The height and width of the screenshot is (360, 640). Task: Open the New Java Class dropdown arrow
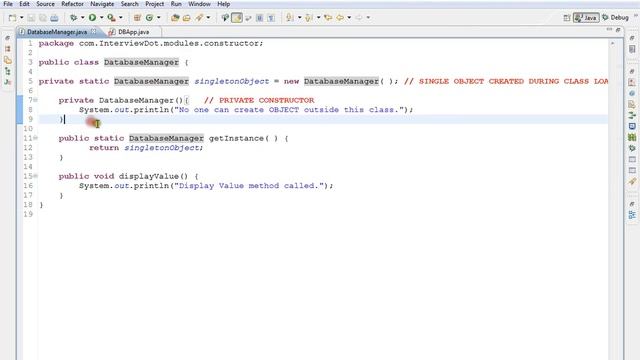158,18
